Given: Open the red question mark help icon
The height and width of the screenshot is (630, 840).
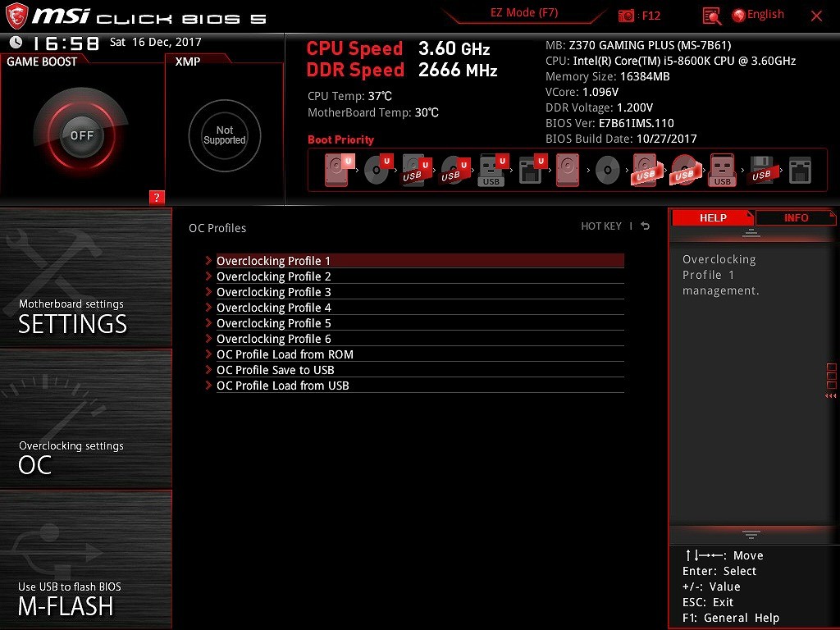Looking at the screenshot, I should pyautogui.click(x=157, y=197).
